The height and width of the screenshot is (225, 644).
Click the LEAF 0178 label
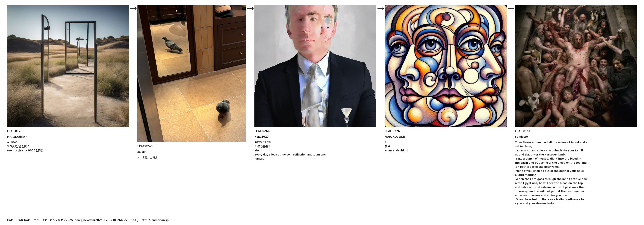pyautogui.click(x=15, y=131)
